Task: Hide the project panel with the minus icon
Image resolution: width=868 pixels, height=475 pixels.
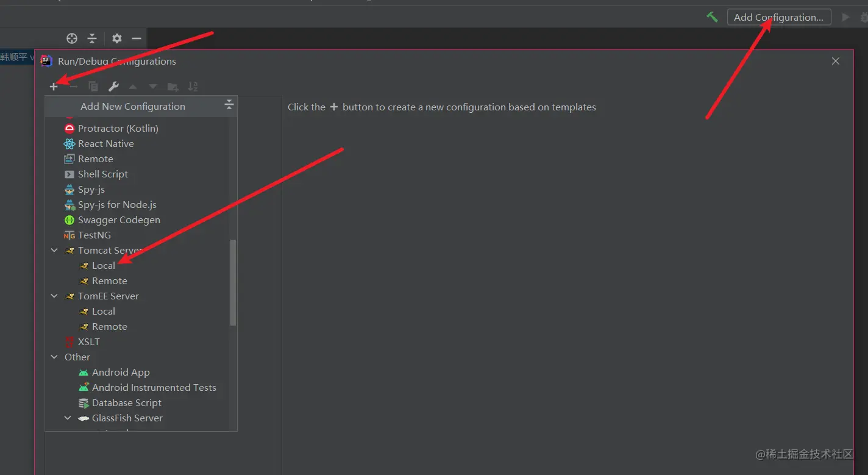Action: tap(137, 38)
